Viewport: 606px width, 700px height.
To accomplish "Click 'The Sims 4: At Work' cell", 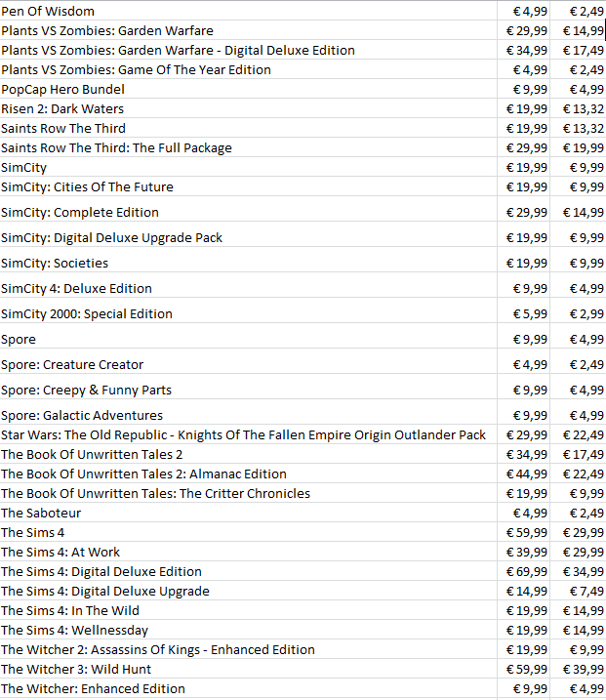I will tap(249, 552).
